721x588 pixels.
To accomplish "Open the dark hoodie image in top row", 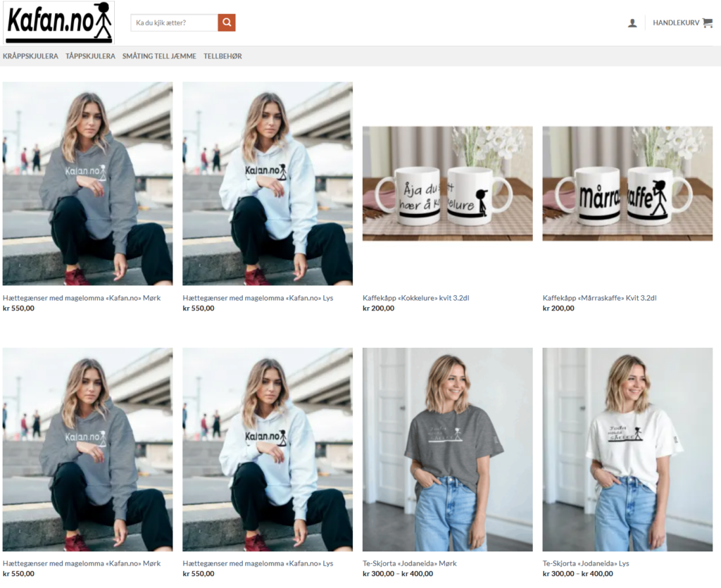I will point(87,183).
